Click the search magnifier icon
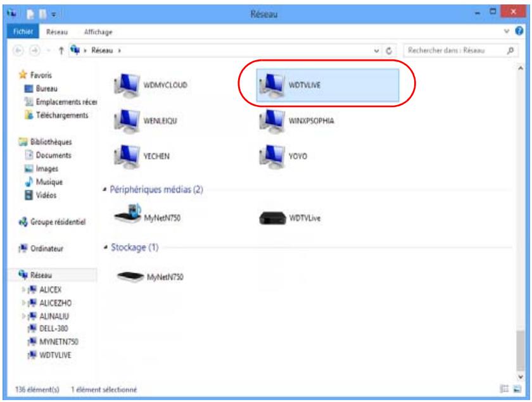532x402 pixels. coord(510,51)
